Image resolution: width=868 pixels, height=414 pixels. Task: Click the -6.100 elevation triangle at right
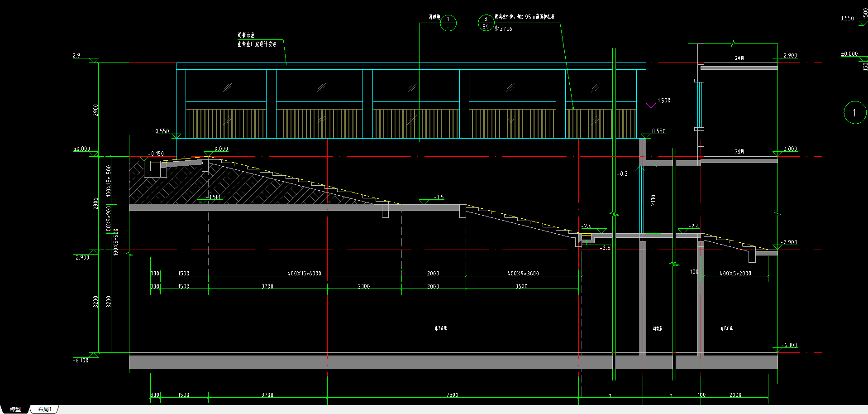pos(777,350)
